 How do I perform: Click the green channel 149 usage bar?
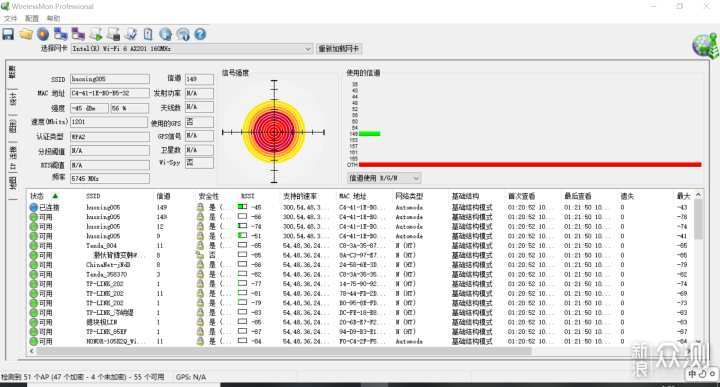pyautogui.click(x=370, y=134)
